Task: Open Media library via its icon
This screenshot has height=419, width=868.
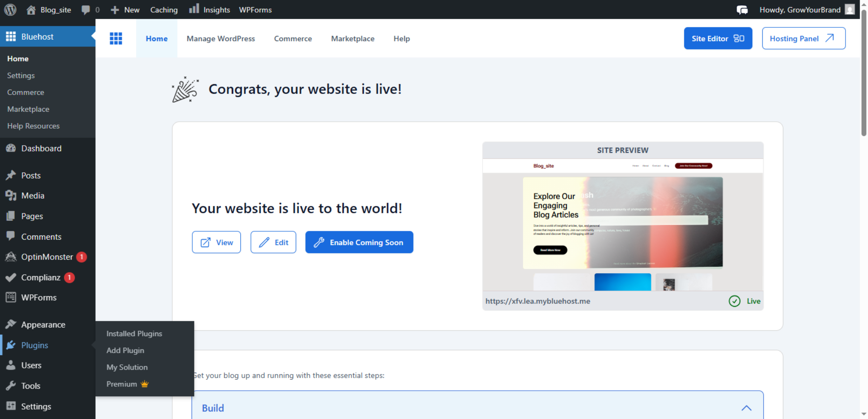Action: (x=11, y=195)
